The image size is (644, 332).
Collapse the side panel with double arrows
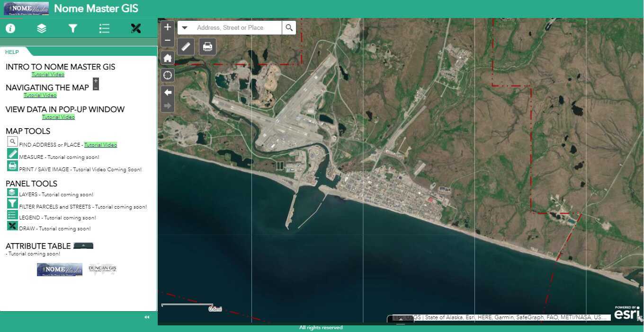tap(147, 317)
